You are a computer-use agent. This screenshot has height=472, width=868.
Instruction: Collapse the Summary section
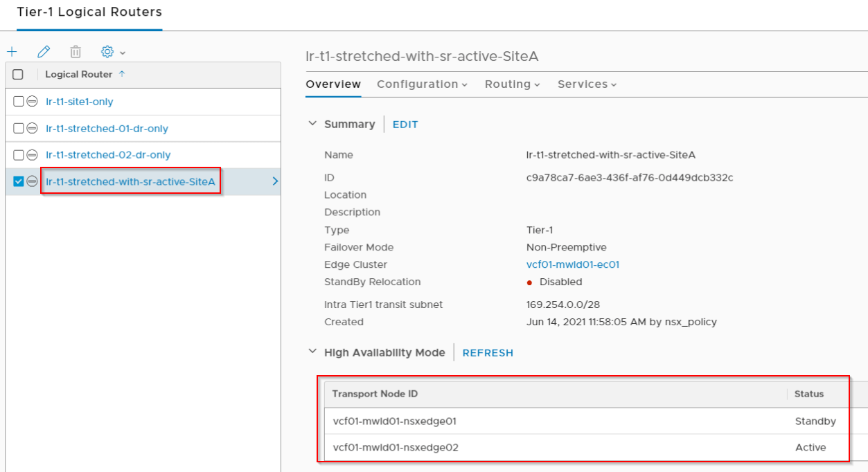pos(312,124)
